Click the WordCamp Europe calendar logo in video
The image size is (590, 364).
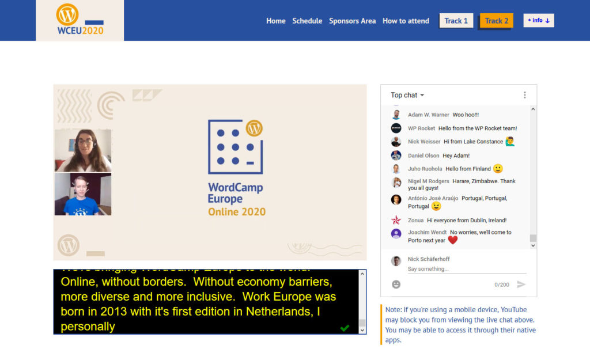click(x=236, y=147)
